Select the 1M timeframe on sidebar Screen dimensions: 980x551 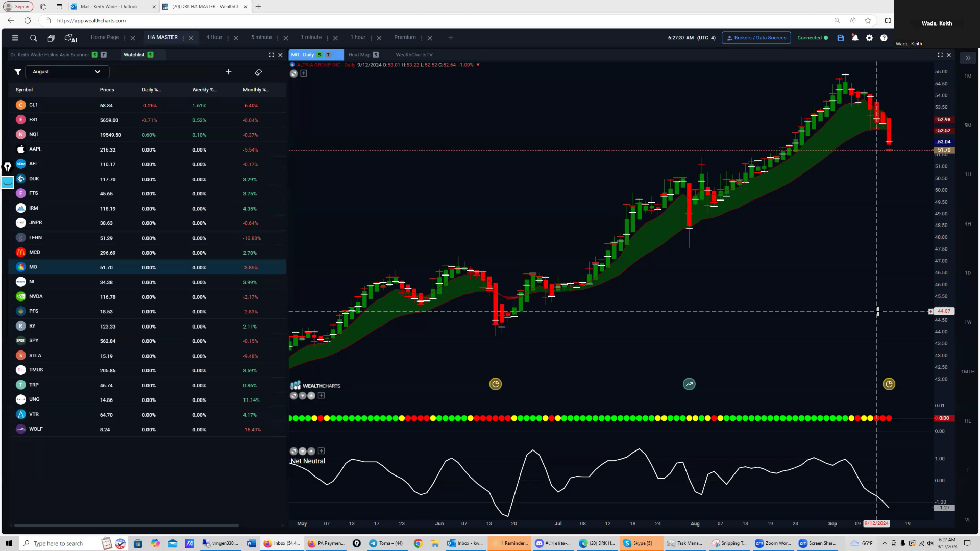point(968,76)
